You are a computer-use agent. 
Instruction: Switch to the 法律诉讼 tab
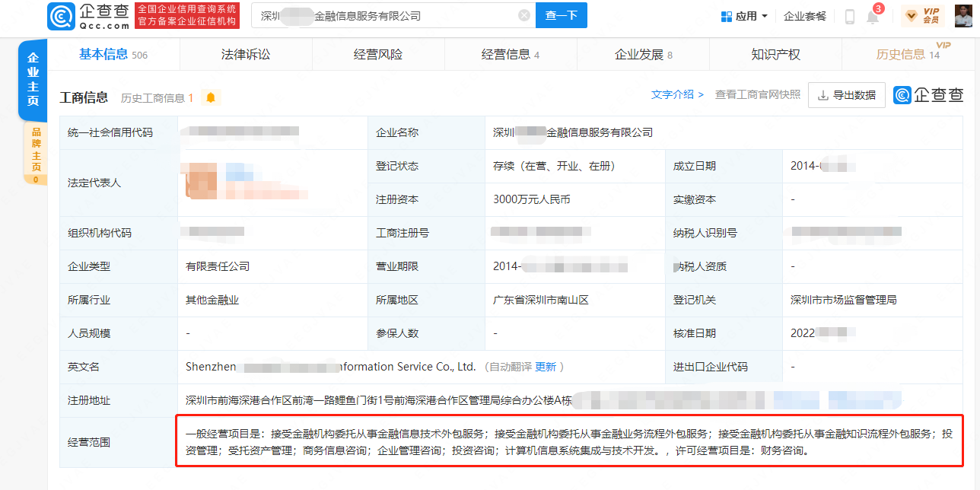pyautogui.click(x=246, y=54)
